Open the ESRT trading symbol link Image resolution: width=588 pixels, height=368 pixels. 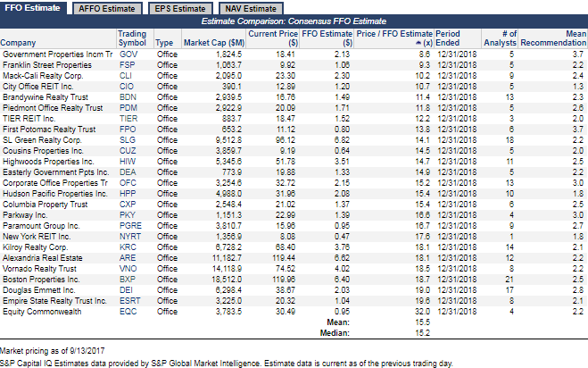(129, 301)
